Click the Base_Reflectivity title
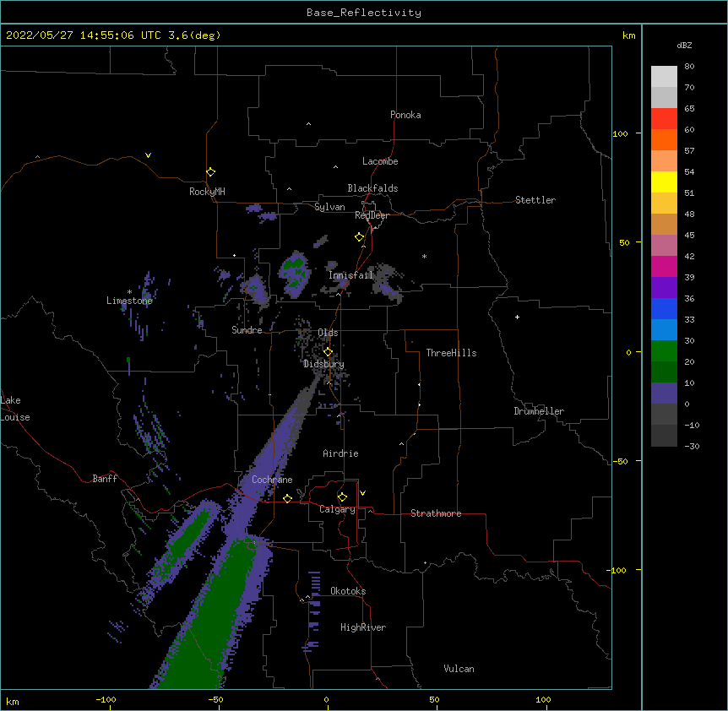 [364, 13]
